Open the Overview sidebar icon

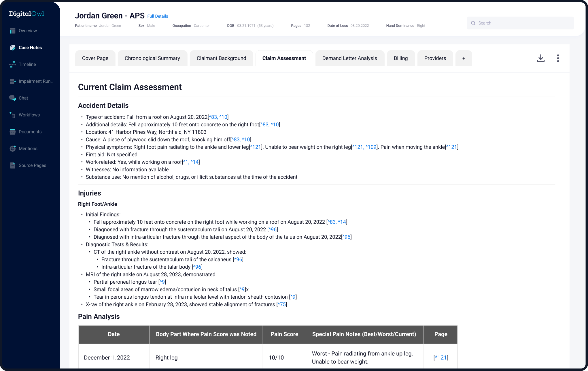pos(12,31)
